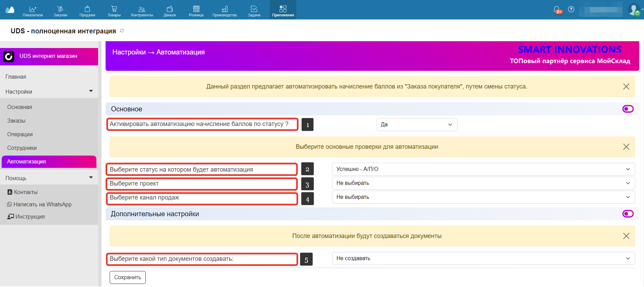Viewport: 644px width, 287px height.
Task: Select Автоматизация in the sidebar menu
Action: (49, 162)
